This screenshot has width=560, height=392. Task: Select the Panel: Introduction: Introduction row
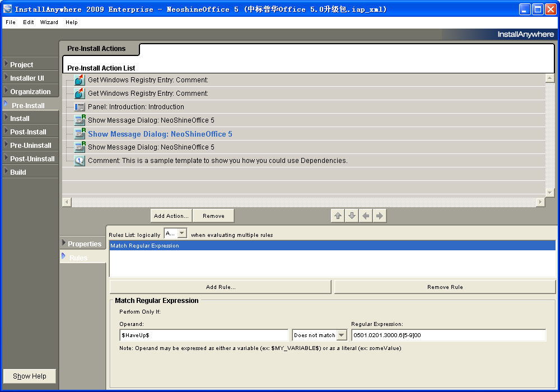coord(304,107)
